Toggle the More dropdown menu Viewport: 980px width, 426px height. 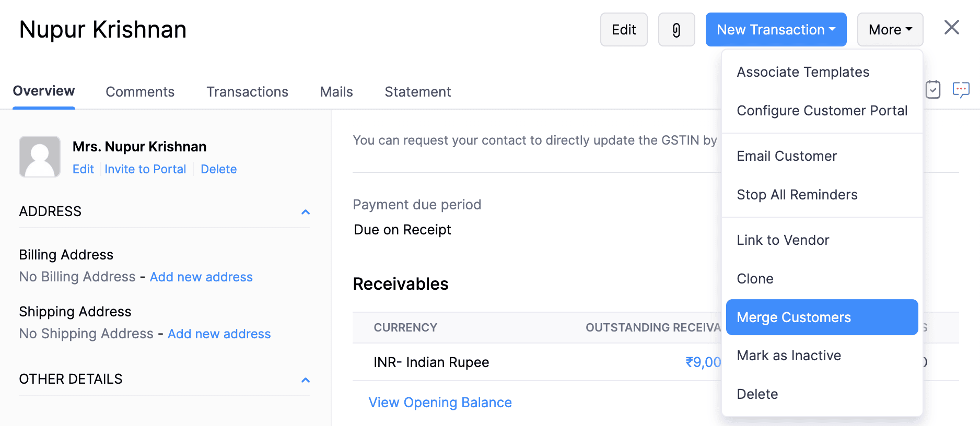[890, 30]
